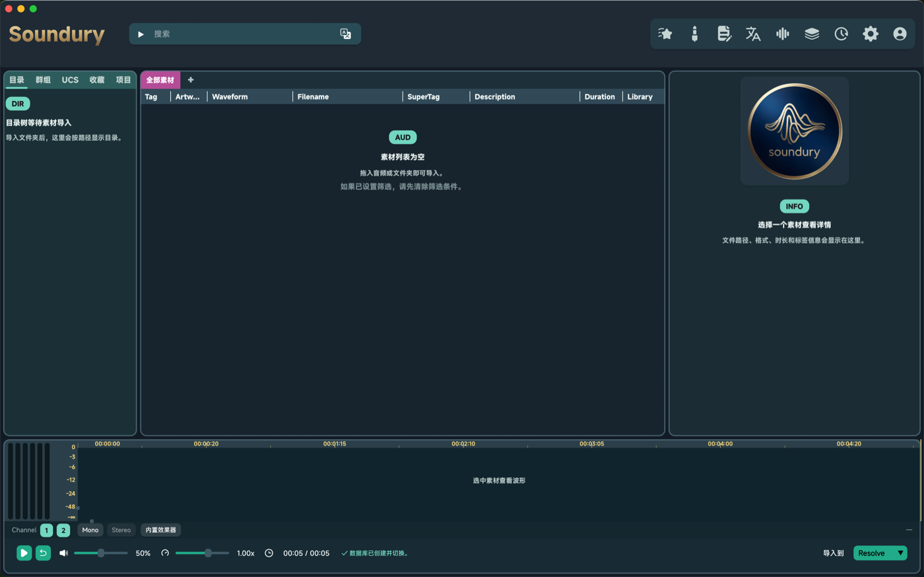Toggle channel 2
Image resolution: width=924 pixels, height=577 pixels.
(x=63, y=530)
